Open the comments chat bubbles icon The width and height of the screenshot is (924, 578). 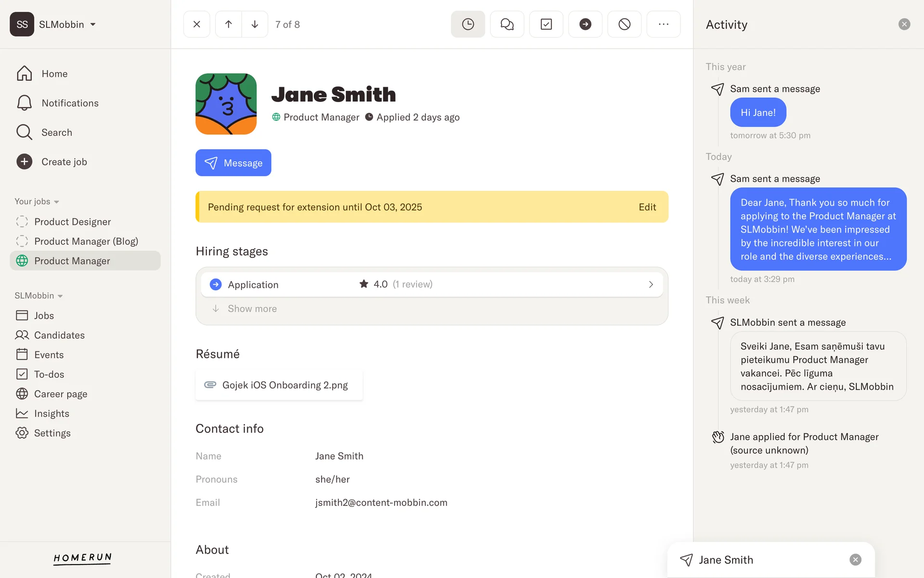point(507,24)
